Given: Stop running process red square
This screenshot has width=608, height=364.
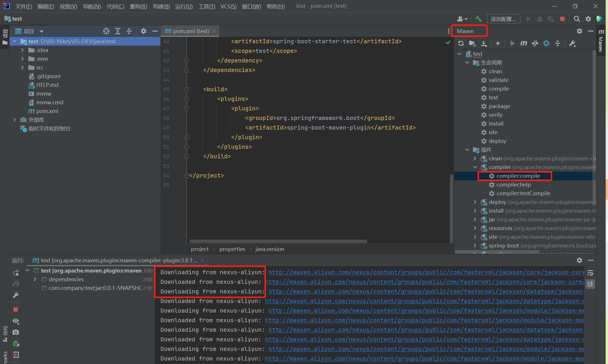Looking at the screenshot, I should [x=16, y=309].
